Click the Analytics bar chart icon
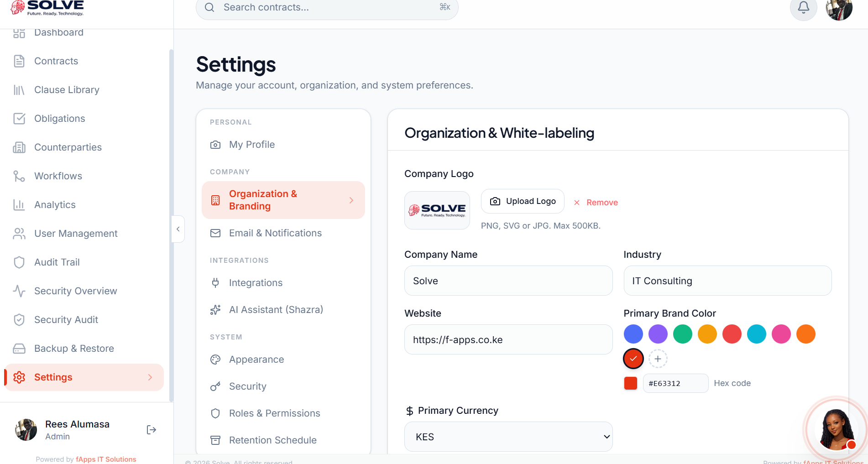 click(19, 205)
